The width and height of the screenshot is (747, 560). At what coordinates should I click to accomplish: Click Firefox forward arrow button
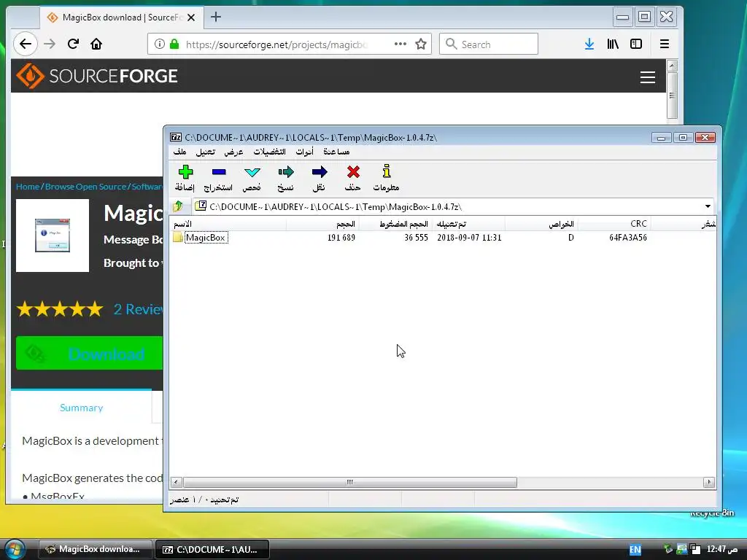pyautogui.click(x=50, y=44)
